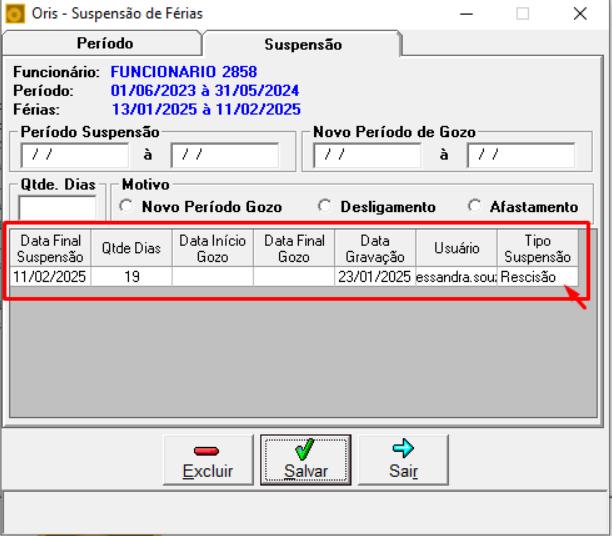Select the Rescisão cell in the grid
This screenshot has height=536, width=612.
tap(538, 277)
